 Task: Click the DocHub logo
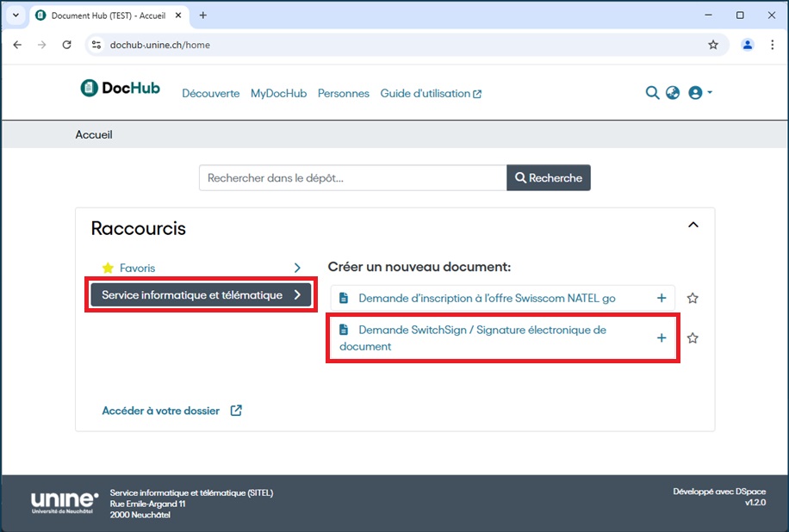(120, 88)
